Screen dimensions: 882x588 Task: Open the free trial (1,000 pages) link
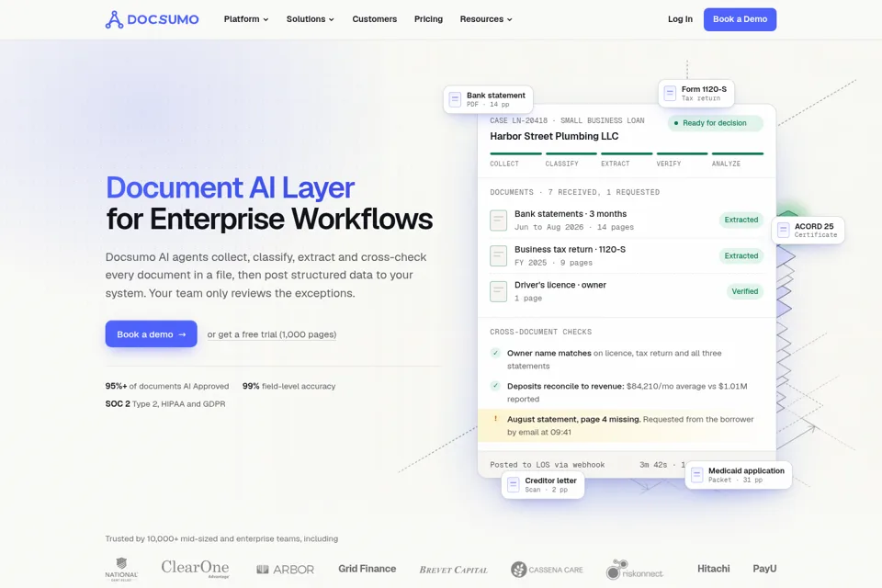pos(272,334)
